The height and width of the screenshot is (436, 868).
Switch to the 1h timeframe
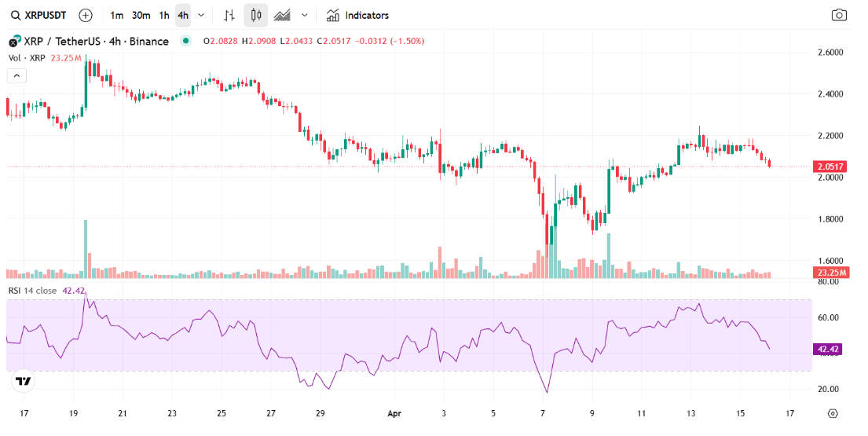(x=164, y=16)
